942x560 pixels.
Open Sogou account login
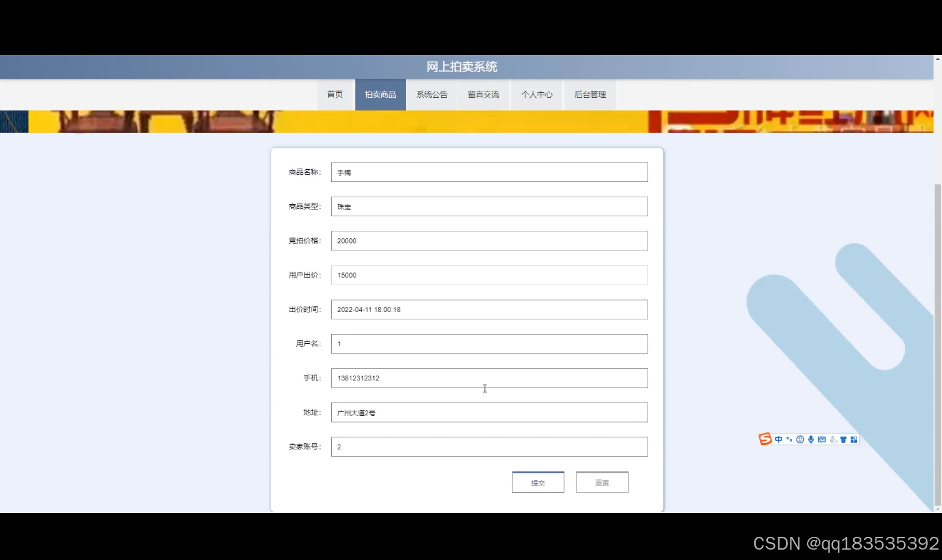(x=833, y=439)
